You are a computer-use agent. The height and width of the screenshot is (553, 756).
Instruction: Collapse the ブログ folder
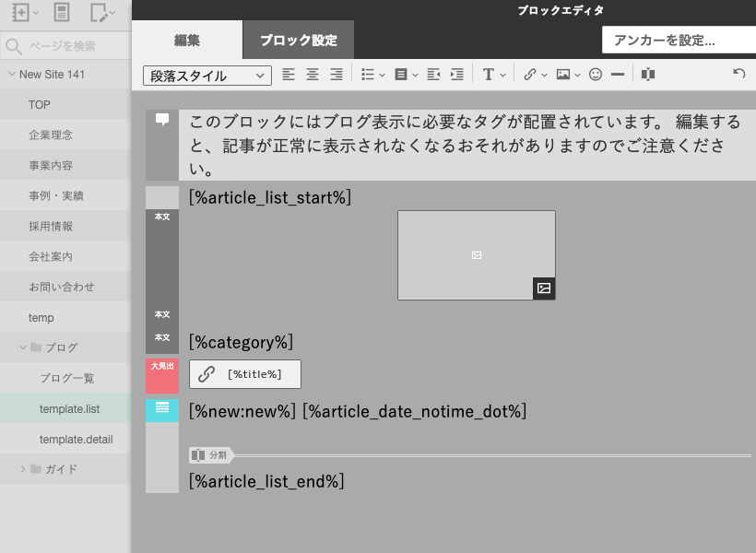(x=23, y=347)
